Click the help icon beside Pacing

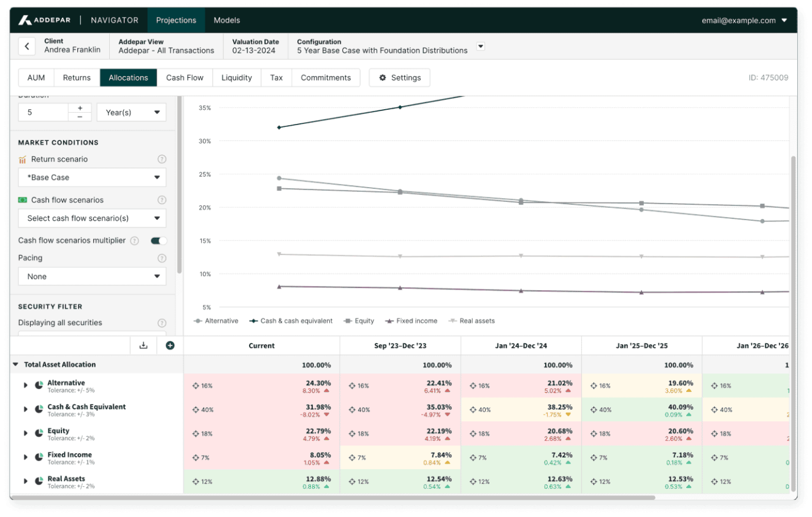(162, 258)
